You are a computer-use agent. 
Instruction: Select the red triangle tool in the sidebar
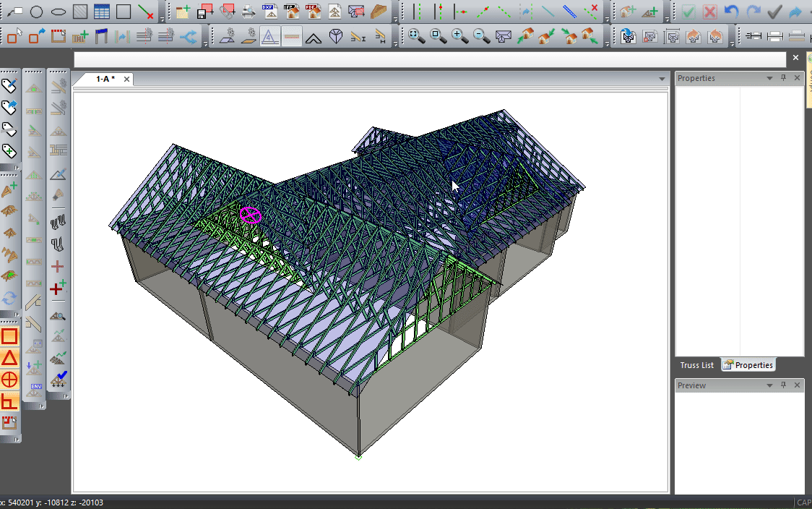(x=9, y=359)
